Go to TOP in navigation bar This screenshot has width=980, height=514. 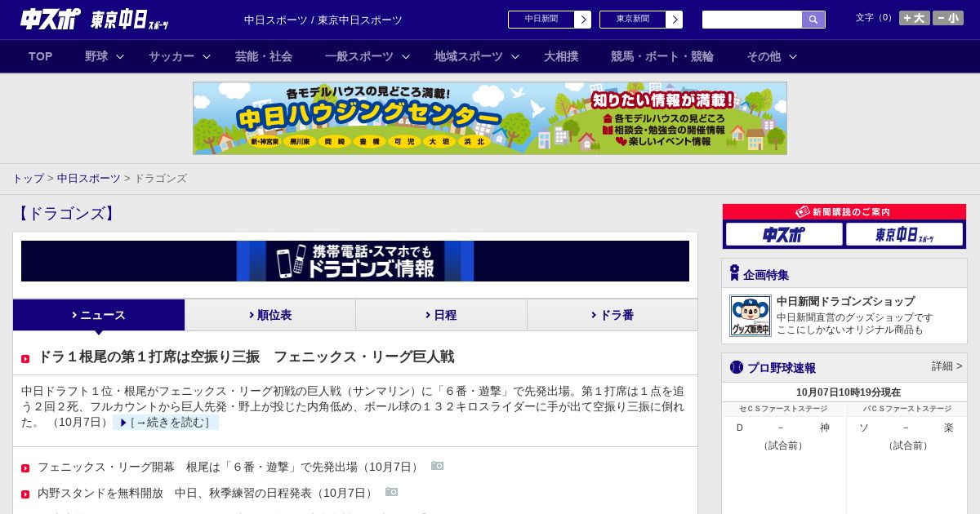41,56
